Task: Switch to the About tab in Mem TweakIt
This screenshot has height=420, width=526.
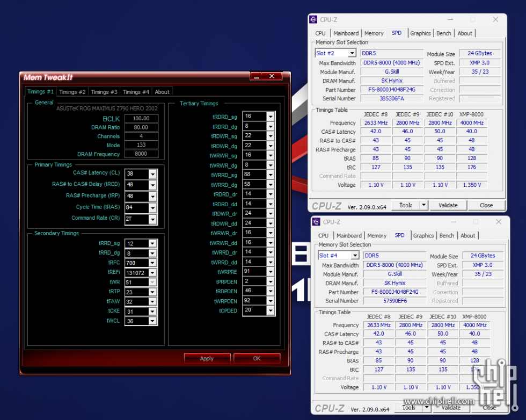Action: pyautogui.click(x=162, y=92)
